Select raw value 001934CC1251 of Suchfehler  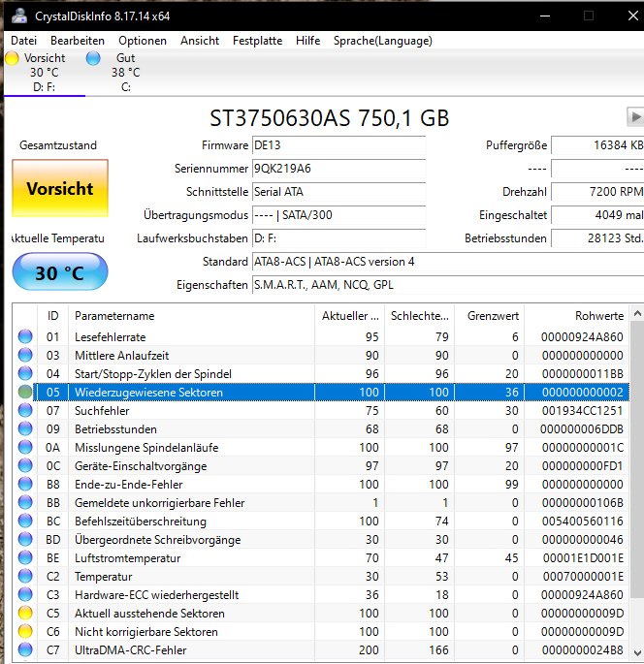583,411
